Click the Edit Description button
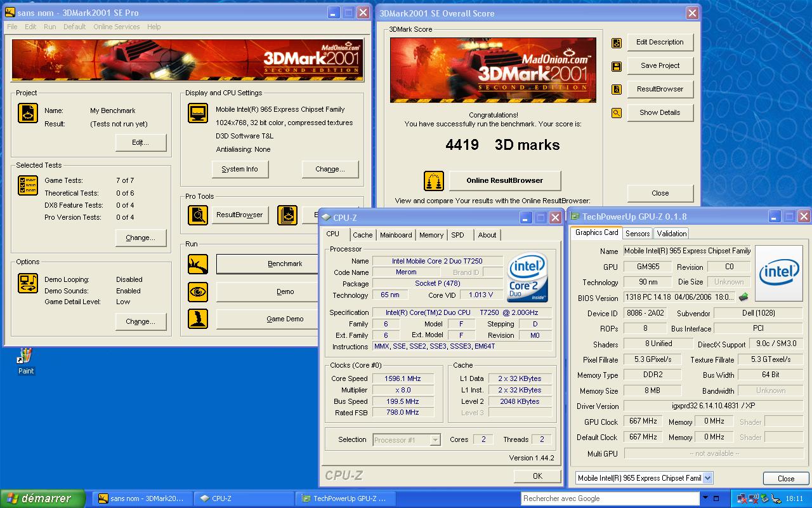This screenshot has height=508, width=812. (x=660, y=43)
